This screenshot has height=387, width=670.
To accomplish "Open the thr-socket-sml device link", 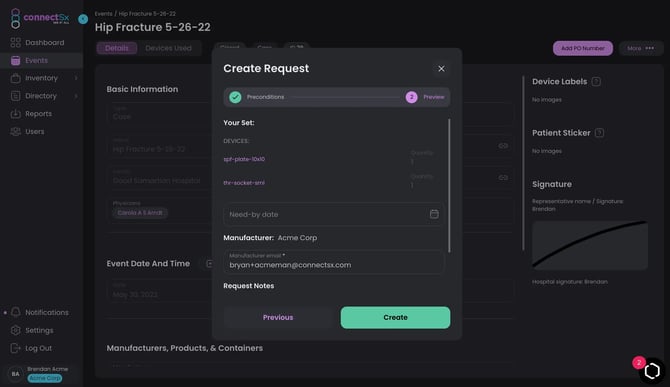I will click(x=244, y=183).
